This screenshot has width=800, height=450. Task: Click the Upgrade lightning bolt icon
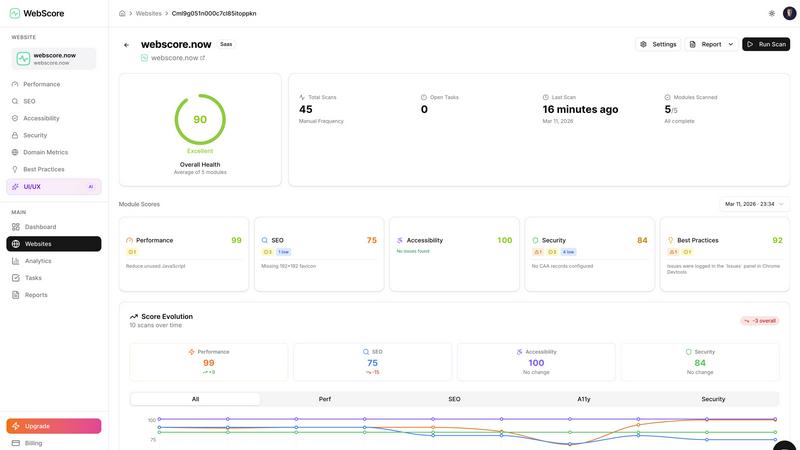[16, 426]
